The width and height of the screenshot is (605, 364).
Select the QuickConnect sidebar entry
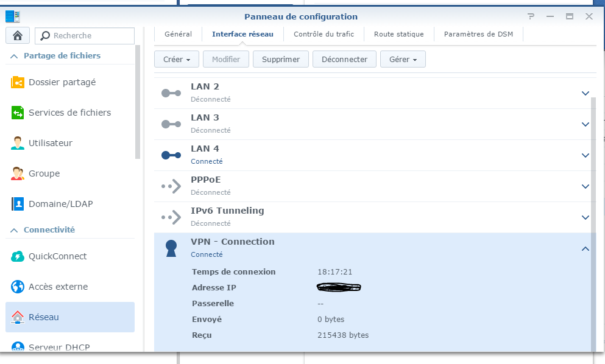[70, 256]
